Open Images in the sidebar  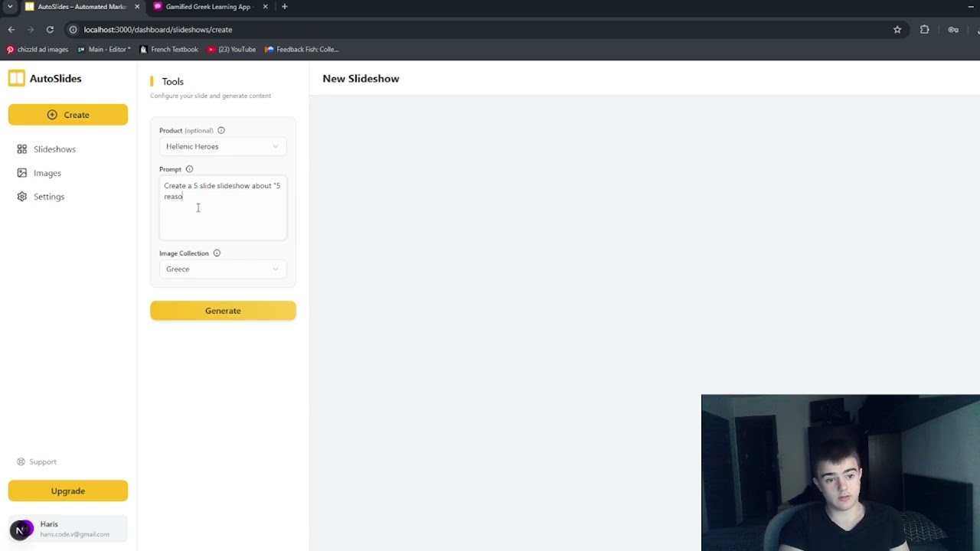click(x=47, y=173)
